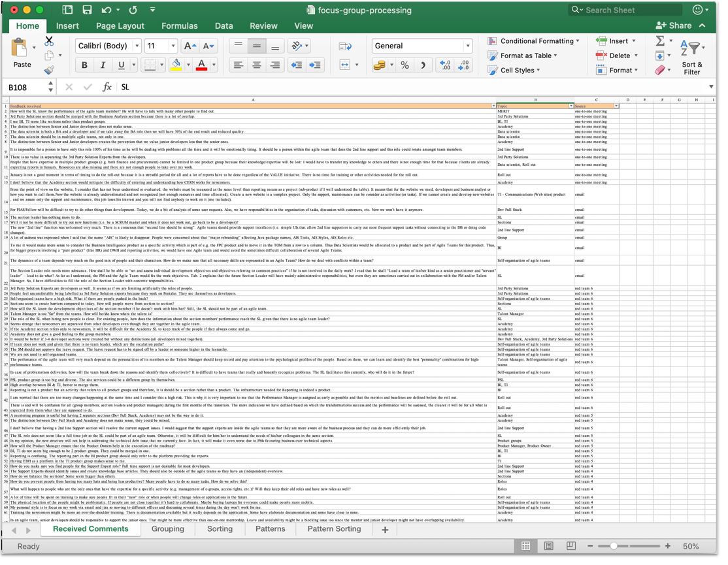Apply percent style formatting
The width and height of the screenshot is (728, 565).
pyautogui.click(x=405, y=65)
